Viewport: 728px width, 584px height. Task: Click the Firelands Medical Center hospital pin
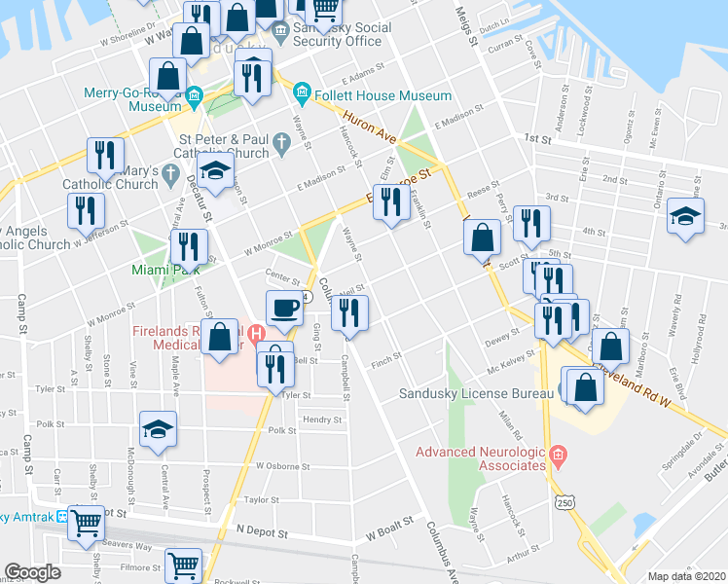[256, 334]
